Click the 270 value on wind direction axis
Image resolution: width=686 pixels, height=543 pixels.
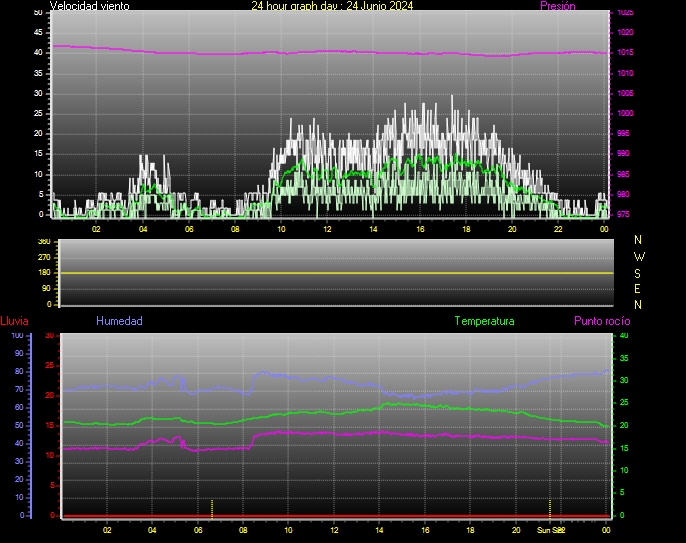(x=44, y=257)
